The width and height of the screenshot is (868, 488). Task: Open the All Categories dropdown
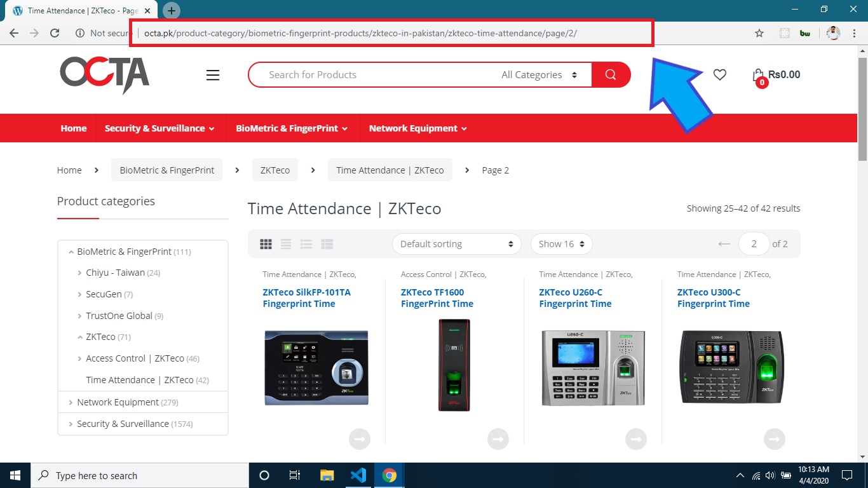(x=539, y=75)
